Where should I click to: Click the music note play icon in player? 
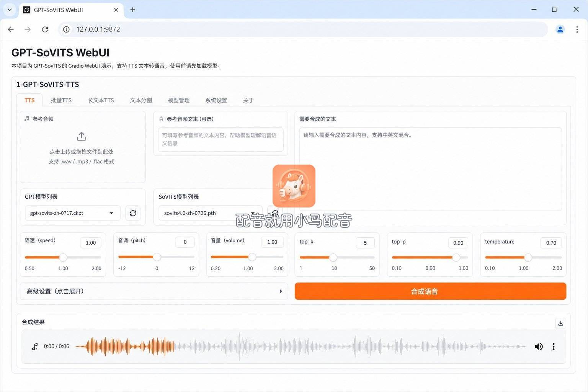35,347
